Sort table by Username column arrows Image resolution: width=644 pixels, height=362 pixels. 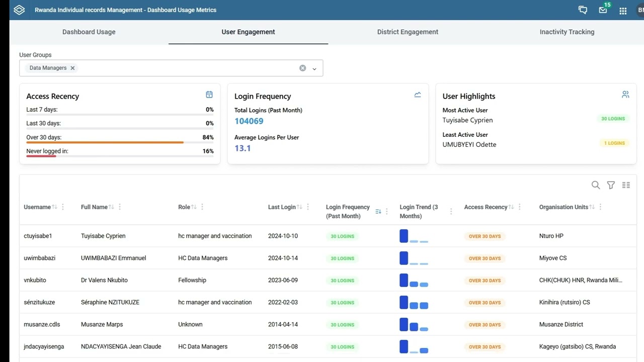[55, 207]
